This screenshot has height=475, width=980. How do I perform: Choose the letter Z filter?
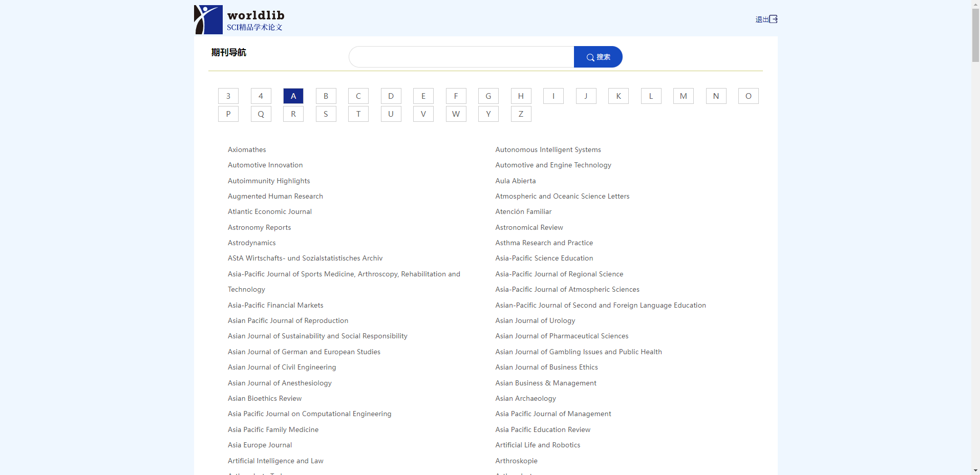pyautogui.click(x=521, y=114)
